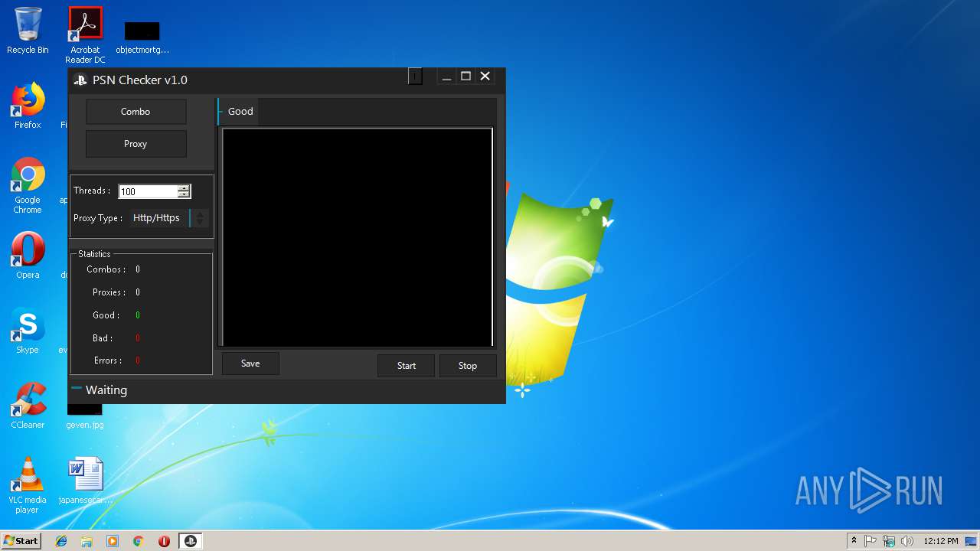Select the CCleaner desktop icon
980x551 pixels.
tap(28, 406)
